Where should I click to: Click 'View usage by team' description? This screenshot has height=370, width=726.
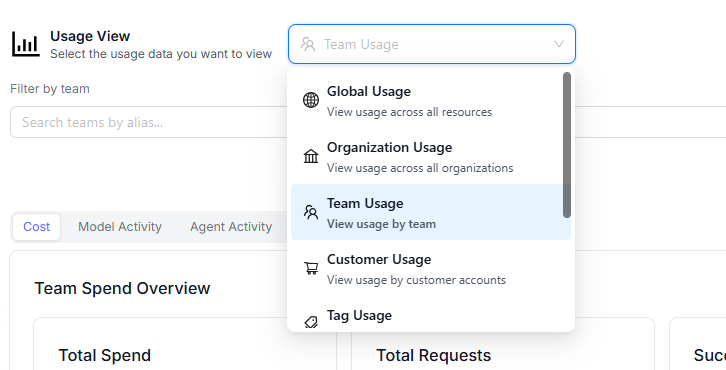(x=381, y=224)
